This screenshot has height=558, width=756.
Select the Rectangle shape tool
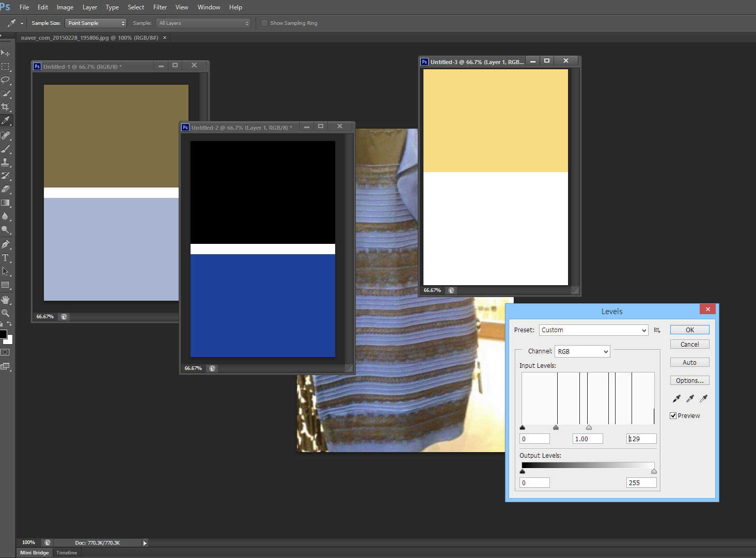click(x=6, y=285)
